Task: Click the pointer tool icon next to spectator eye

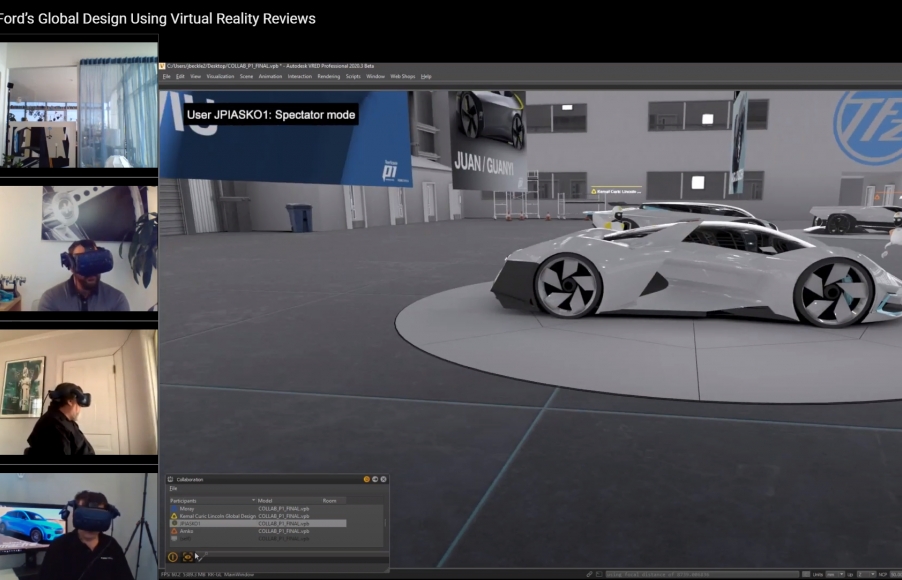Action: [x=201, y=556]
